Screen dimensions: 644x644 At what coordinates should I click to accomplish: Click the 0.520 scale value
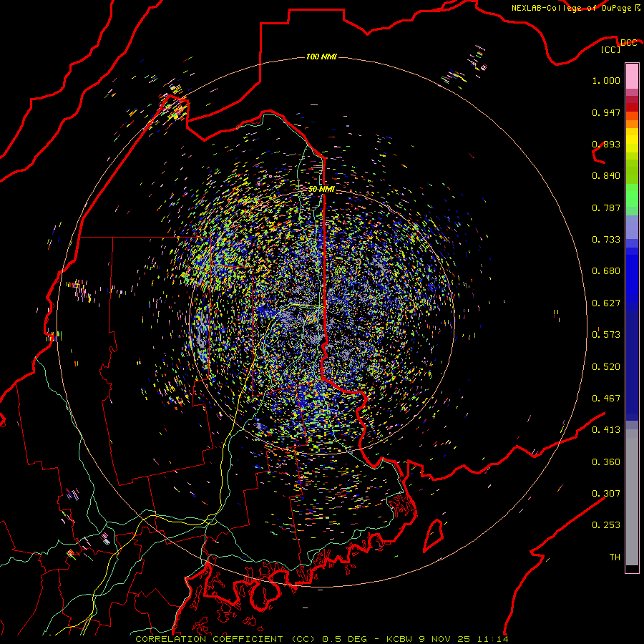(606, 367)
